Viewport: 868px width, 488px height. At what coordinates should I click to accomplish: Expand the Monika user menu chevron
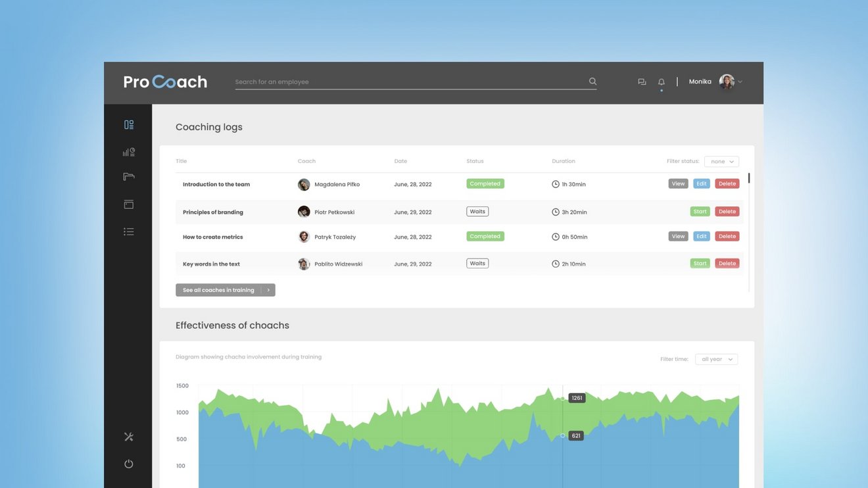[740, 82]
